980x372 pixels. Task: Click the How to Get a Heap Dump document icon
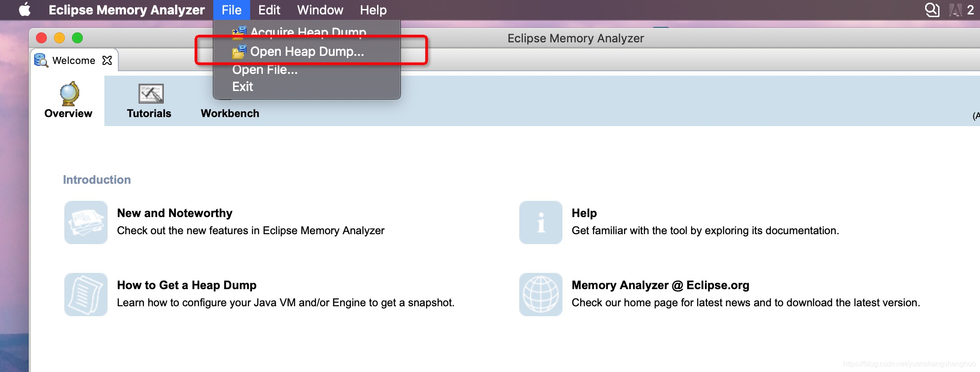coord(86,295)
